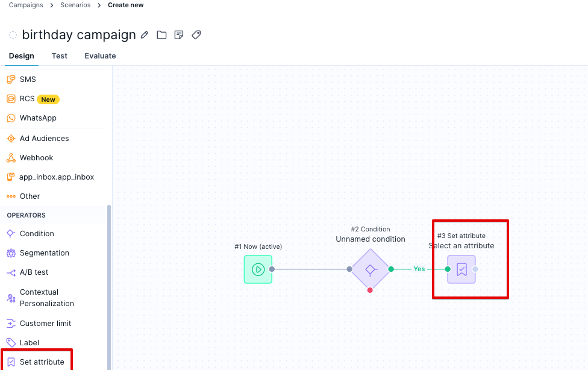Click the A/B test label text
This screenshot has height=370, width=588.
pos(34,272)
